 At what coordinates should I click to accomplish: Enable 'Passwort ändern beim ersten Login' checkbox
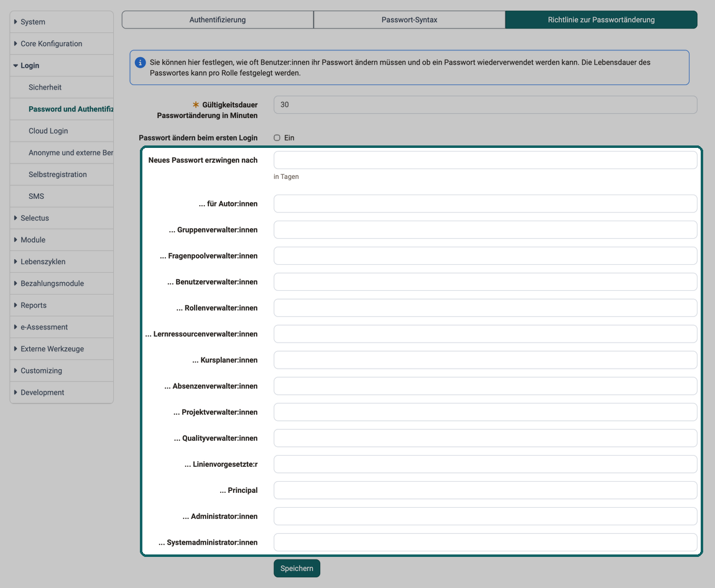click(277, 137)
